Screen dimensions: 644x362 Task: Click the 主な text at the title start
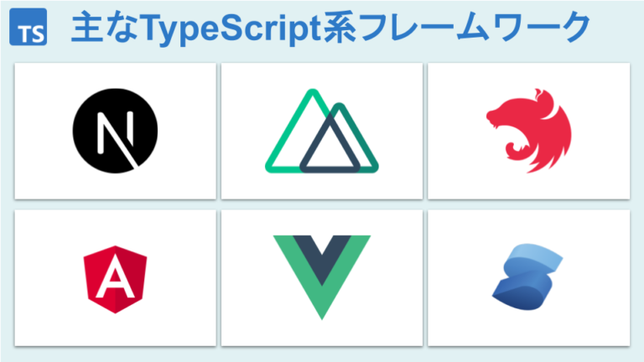(105, 27)
